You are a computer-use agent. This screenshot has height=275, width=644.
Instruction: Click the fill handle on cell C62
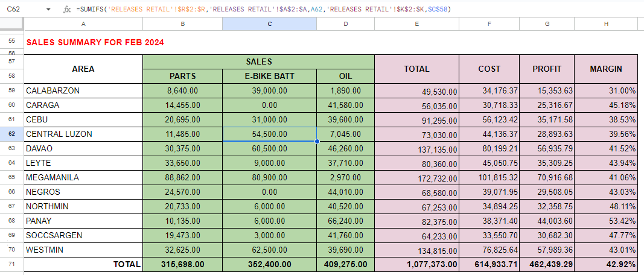click(x=317, y=142)
